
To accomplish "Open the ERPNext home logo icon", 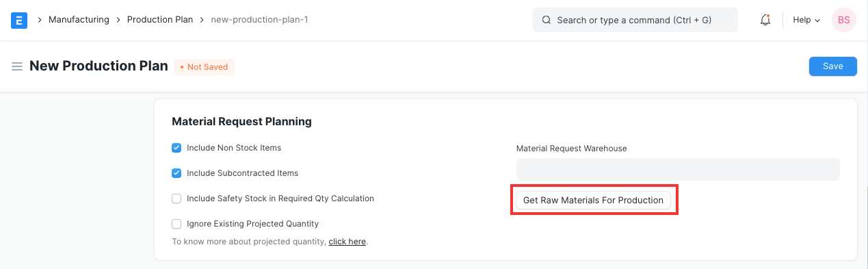I will (x=19, y=20).
